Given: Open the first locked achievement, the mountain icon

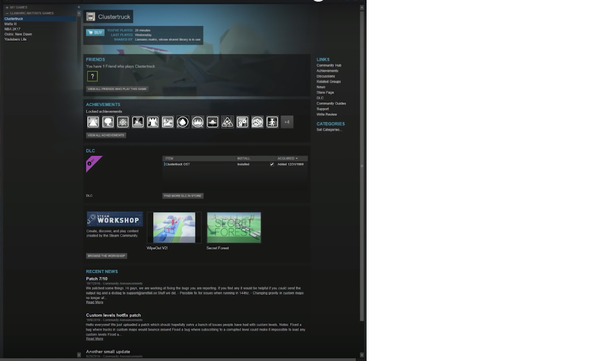Looking at the screenshot, I should (93, 122).
